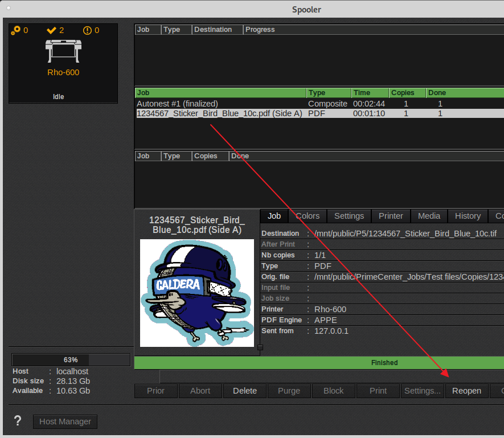
Task: Select the Autonest #1 (finalized) job
Action: pos(177,104)
